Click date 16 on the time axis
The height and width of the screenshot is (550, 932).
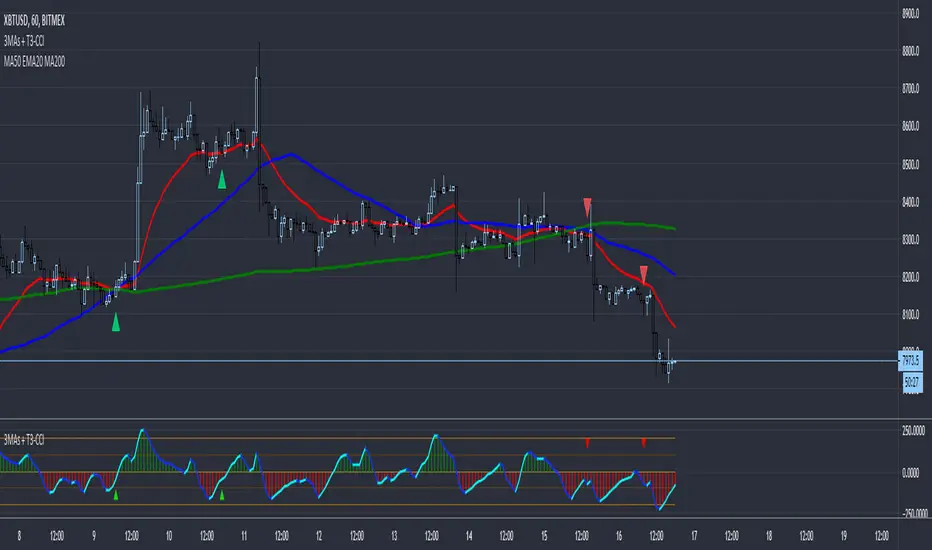[619, 536]
